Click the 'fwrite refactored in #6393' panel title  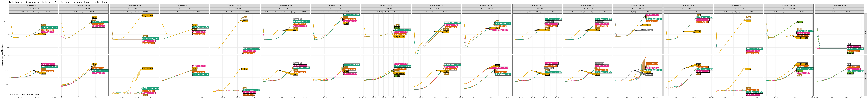pyautogui.click(x=839, y=12)
